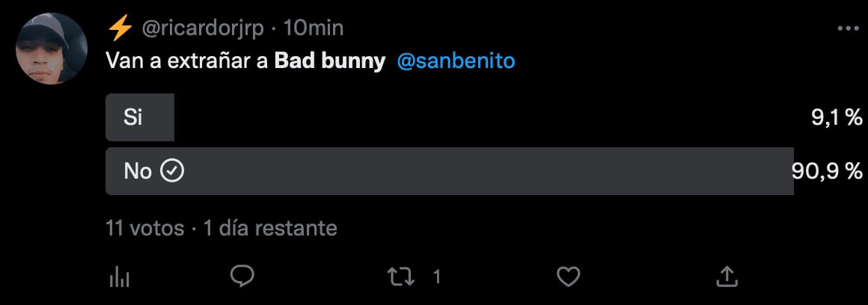Click the checkmark icon beside No
The image size is (868, 305).
click(173, 171)
